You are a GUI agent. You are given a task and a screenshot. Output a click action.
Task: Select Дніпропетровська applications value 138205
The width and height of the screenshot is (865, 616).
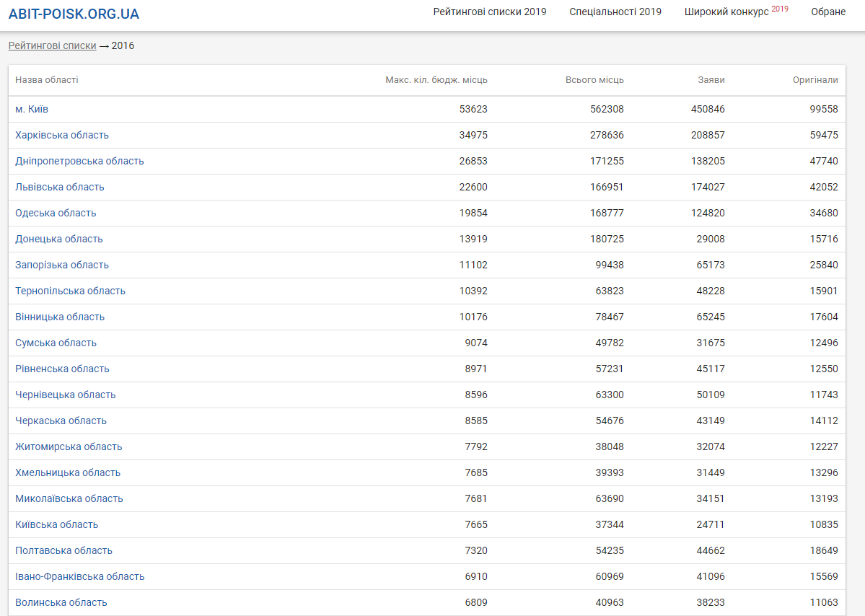click(708, 161)
